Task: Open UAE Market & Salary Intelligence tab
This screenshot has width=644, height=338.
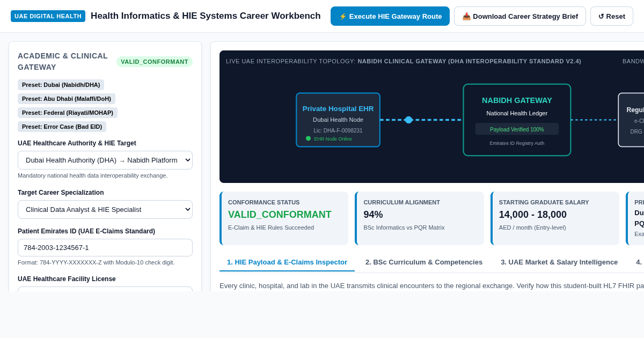Action: click(x=559, y=262)
